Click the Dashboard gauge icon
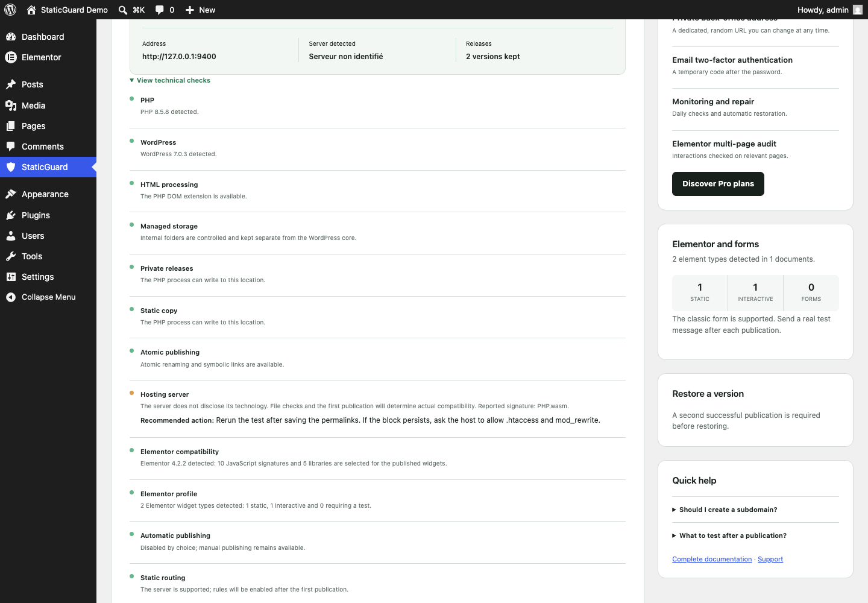The image size is (868, 603). pos(11,37)
